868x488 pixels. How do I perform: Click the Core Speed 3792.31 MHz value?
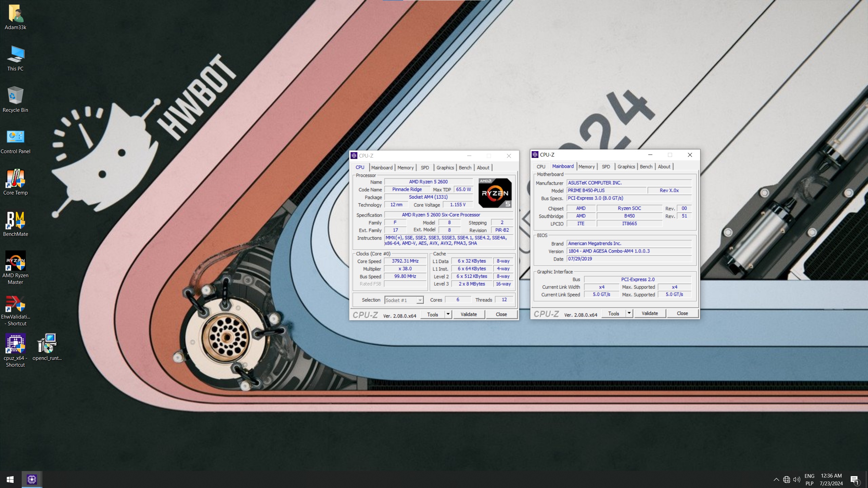(x=405, y=261)
